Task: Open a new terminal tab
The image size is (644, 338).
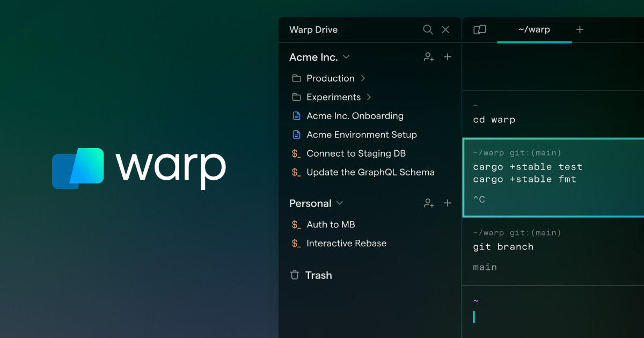Action: tap(580, 30)
